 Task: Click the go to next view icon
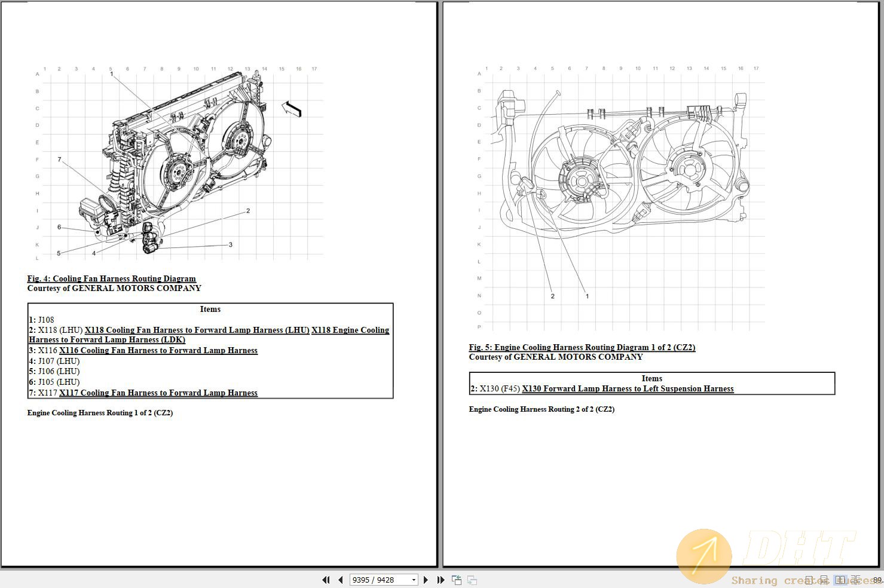pos(472,580)
